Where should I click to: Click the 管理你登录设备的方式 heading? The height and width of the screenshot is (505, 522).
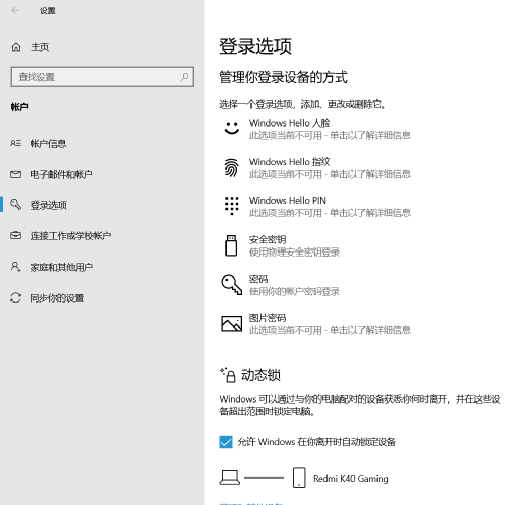[283, 77]
